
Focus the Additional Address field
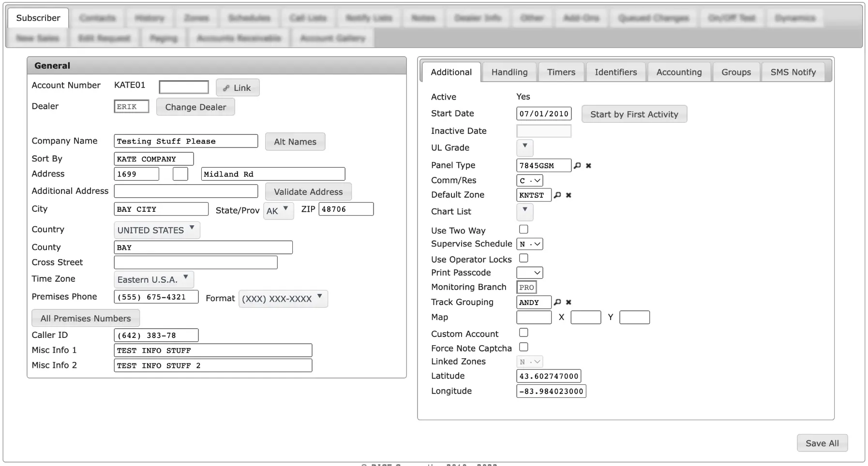pyautogui.click(x=186, y=191)
